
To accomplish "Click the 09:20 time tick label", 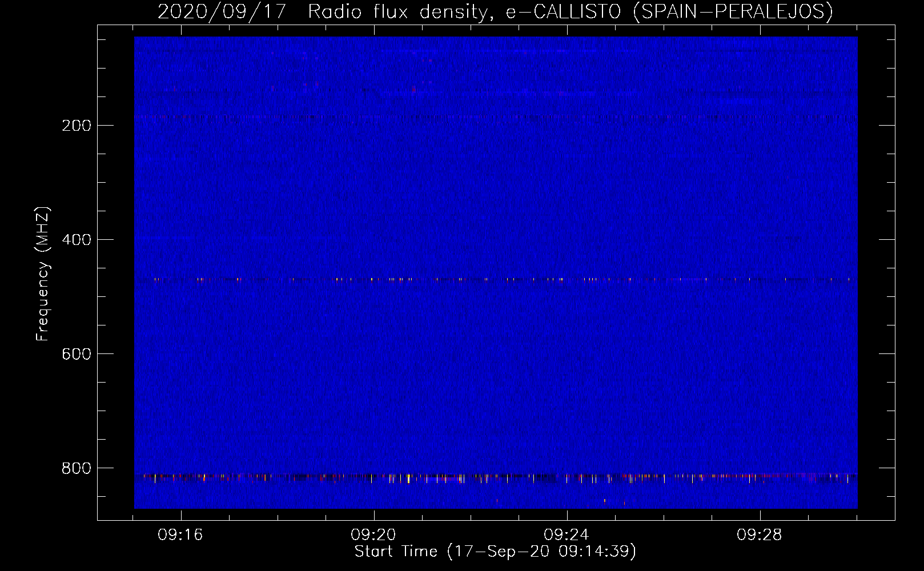I will coord(373,535).
